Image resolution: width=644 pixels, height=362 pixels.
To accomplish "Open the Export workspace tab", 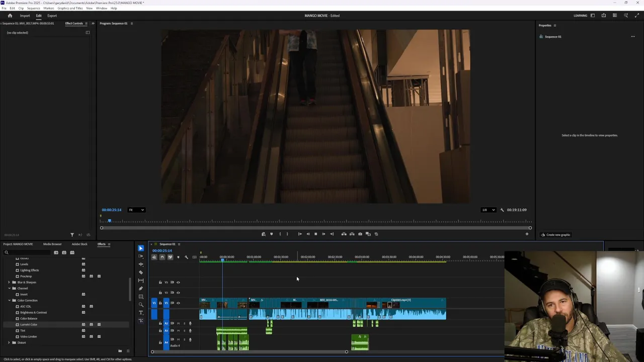I will point(52,16).
